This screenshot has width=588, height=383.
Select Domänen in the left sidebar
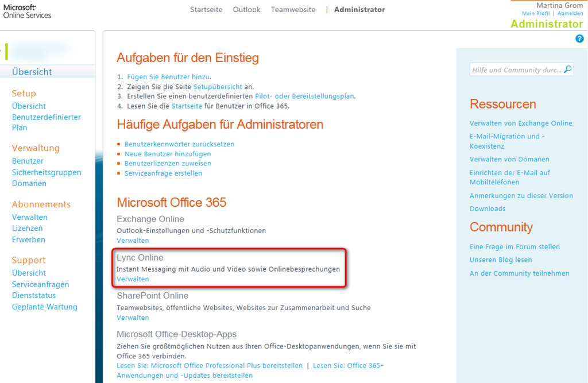[29, 184]
